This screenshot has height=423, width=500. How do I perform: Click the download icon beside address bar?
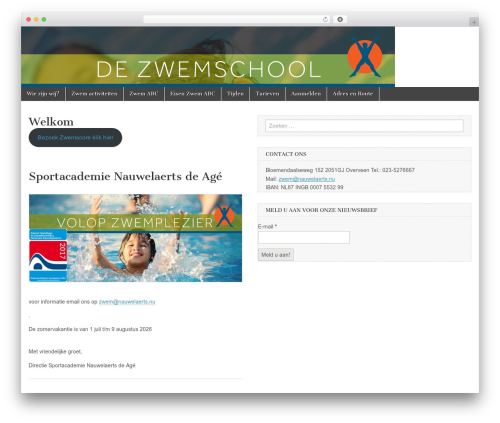click(340, 19)
